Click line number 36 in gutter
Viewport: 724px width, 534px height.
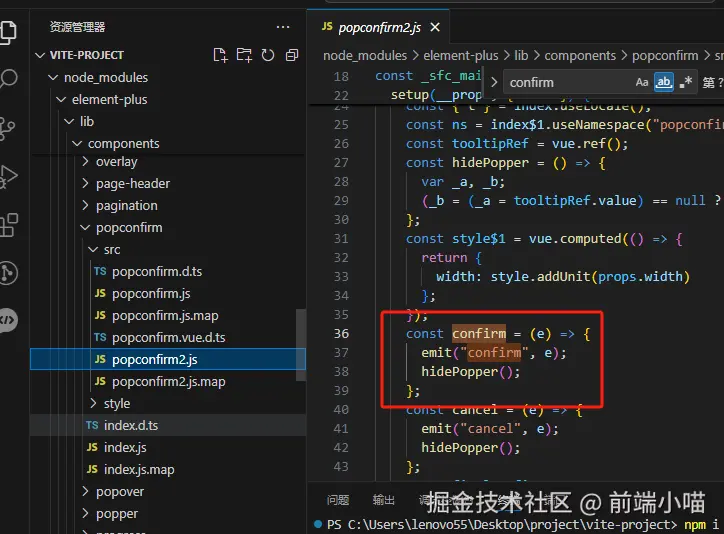[341, 334]
